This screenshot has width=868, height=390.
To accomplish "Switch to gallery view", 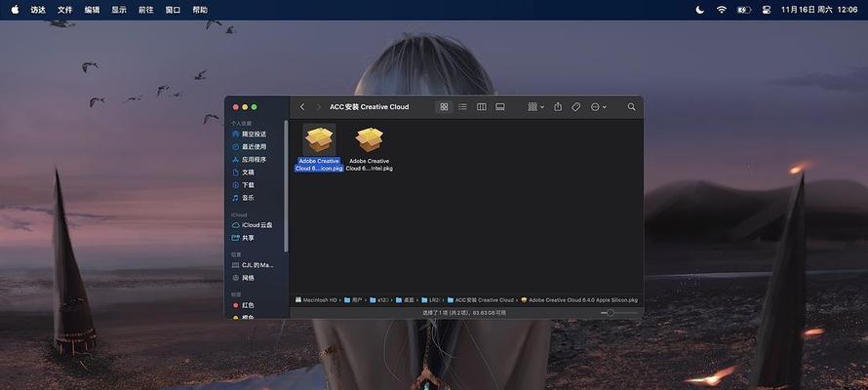I will click(500, 107).
